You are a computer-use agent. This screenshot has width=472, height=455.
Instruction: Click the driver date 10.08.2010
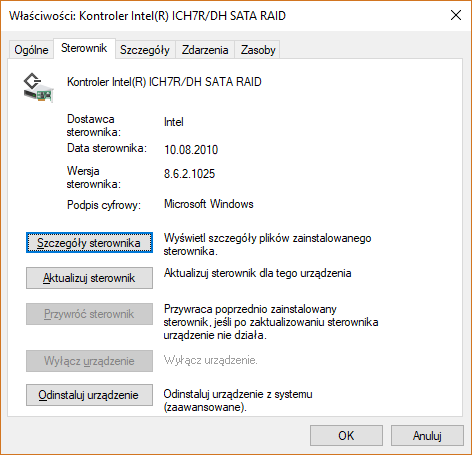pos(191,150)
